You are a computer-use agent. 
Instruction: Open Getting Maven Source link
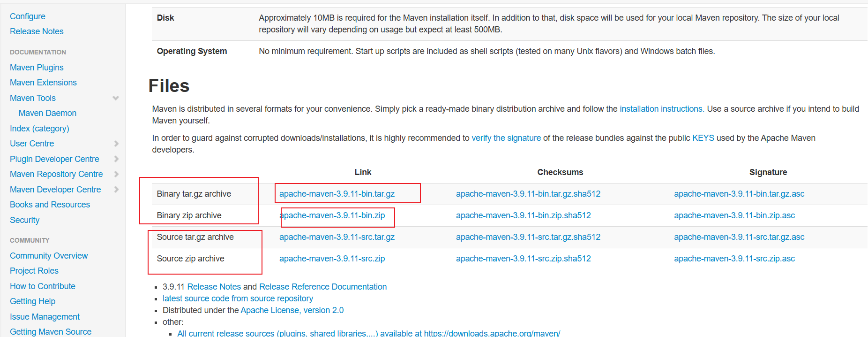coord(51,332)
